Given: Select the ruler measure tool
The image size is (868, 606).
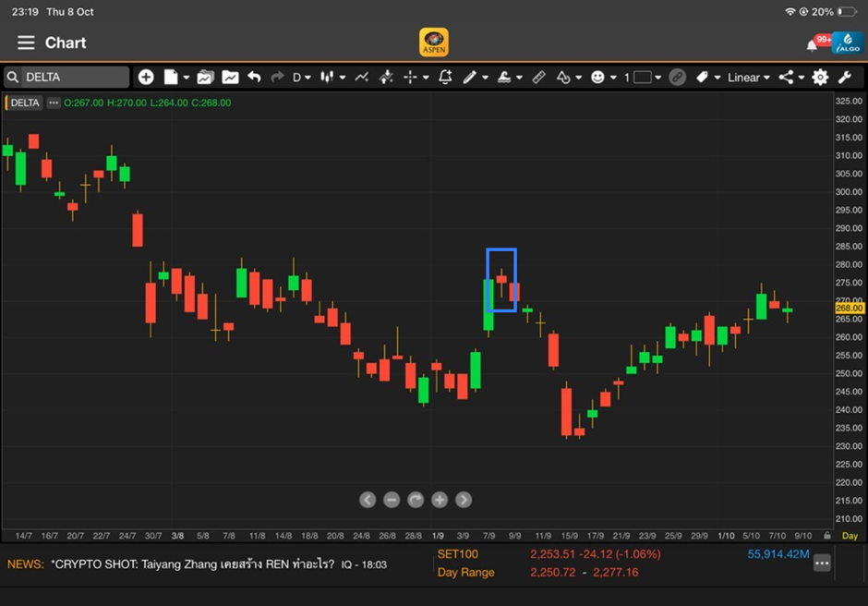Looking at the screenshot, I should pos(538,77).
